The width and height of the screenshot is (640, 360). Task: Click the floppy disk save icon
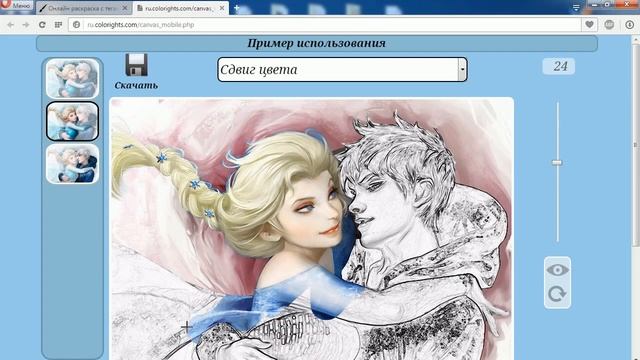point(136,65)
